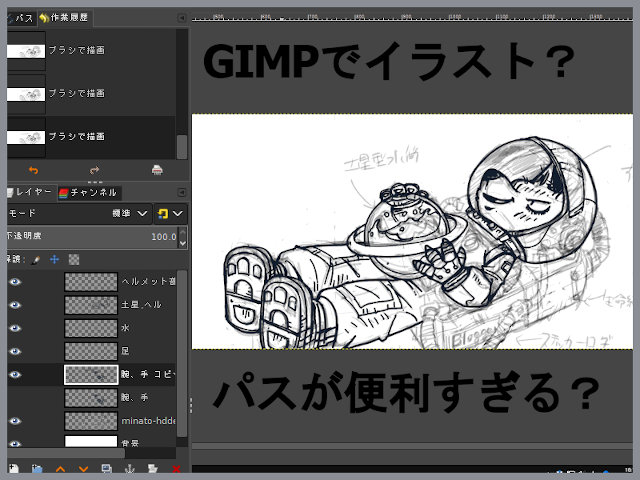640x480 pixels.
Task: Select the ヘルメット layer thumbnail
Action: click(x=91, y=282)
